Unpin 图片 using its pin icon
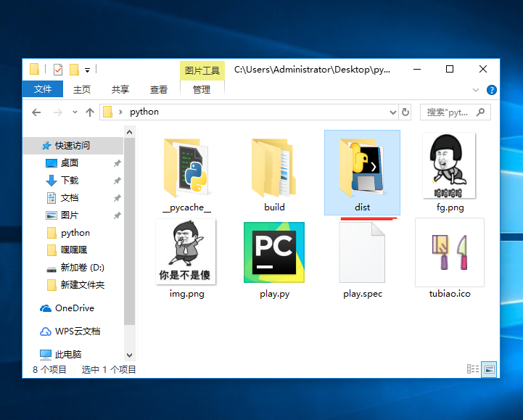 (117, 215)
